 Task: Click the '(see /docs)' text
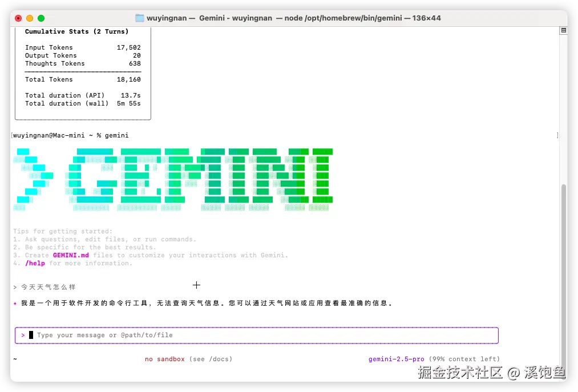coord(211,359)
